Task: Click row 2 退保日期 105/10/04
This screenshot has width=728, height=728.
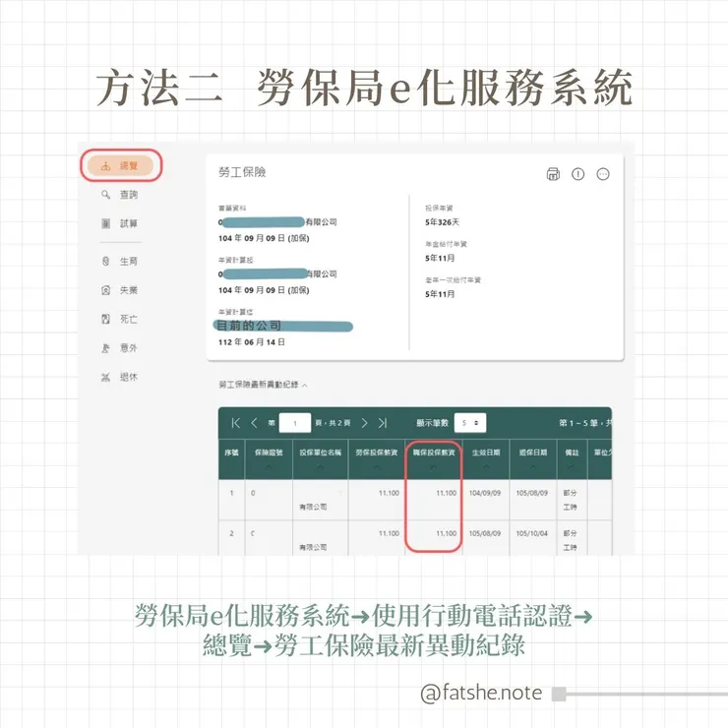Action: (x=532, y=533)
